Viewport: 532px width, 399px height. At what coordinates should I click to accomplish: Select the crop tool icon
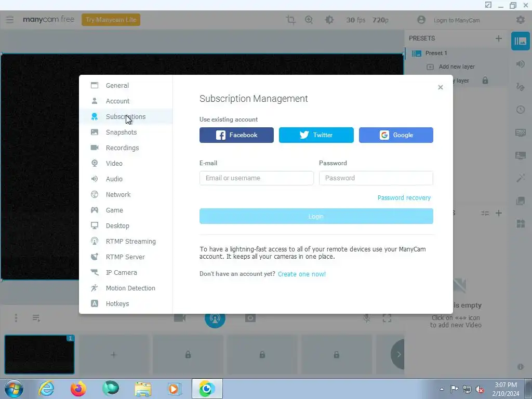tap(290, 20)
